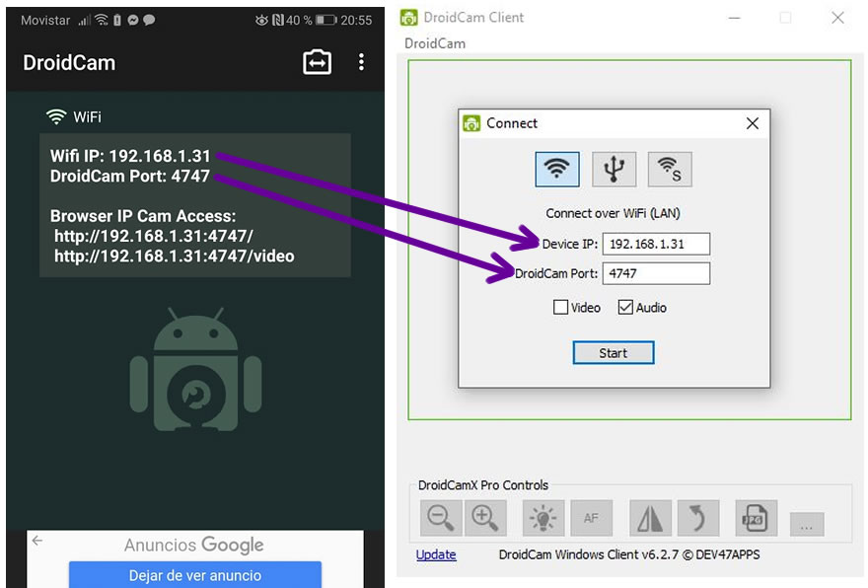Open the more options ellipsis button

click(x=807, y=524)
